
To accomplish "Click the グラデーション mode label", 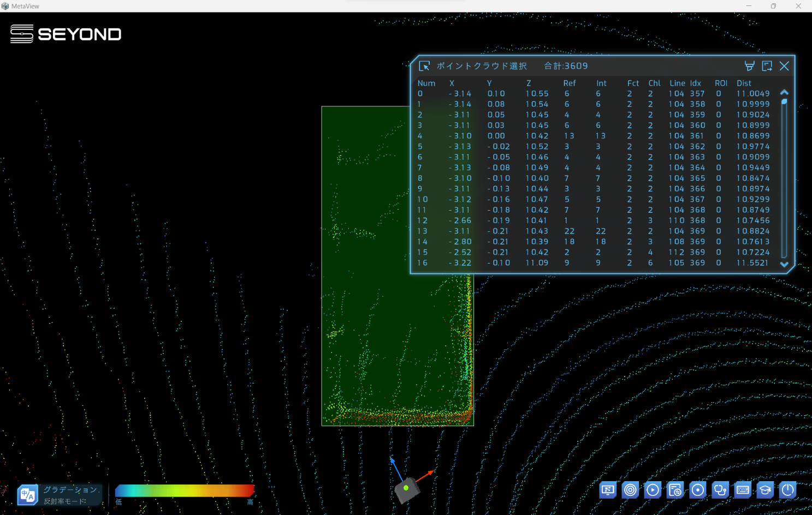I will pyautogui.click(x=70, y=490).
